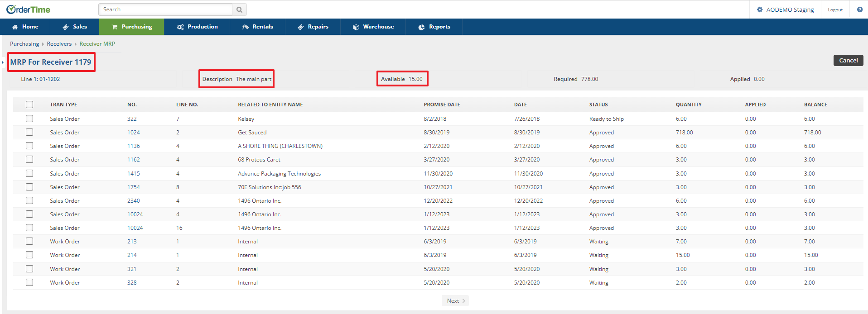Check the box for Sales Order 1754
868x314 pixels.
[29, 187]
